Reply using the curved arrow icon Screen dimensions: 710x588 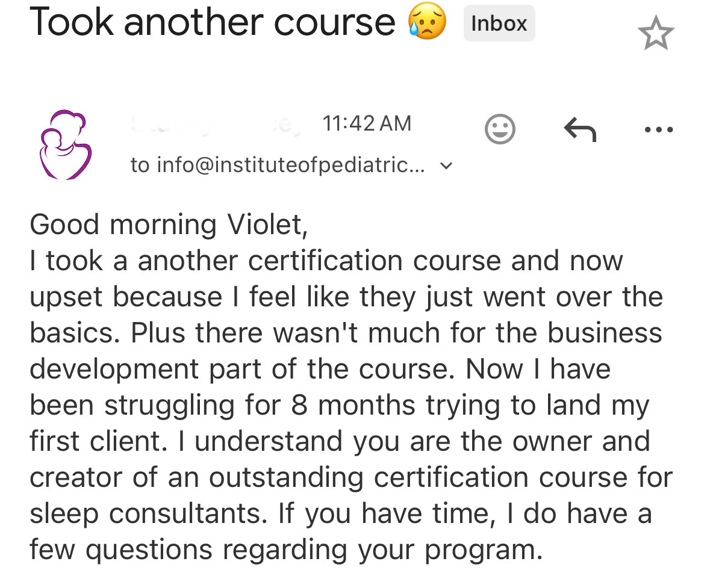click(579, 129)
